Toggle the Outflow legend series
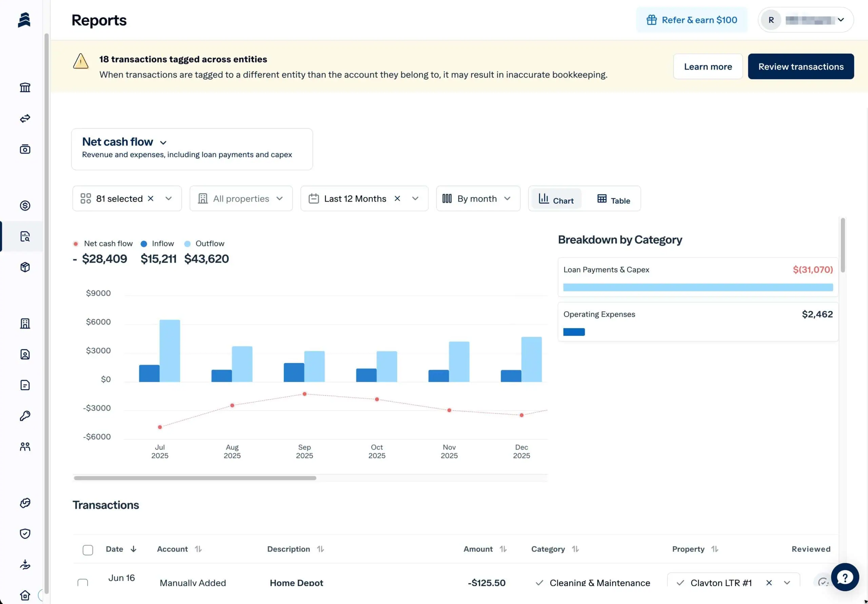 [204, 244]
